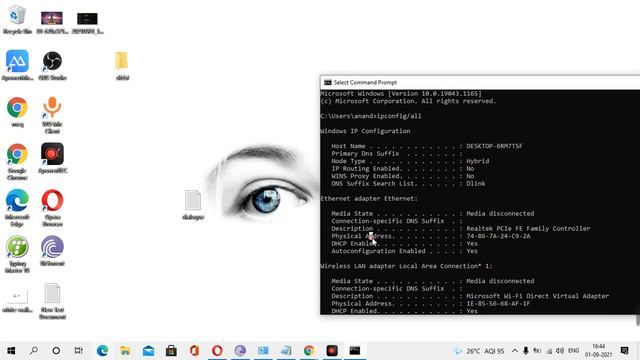
Task: Launch the Opera Browser desktop shortcut
Action: click(x=52, y=208)
